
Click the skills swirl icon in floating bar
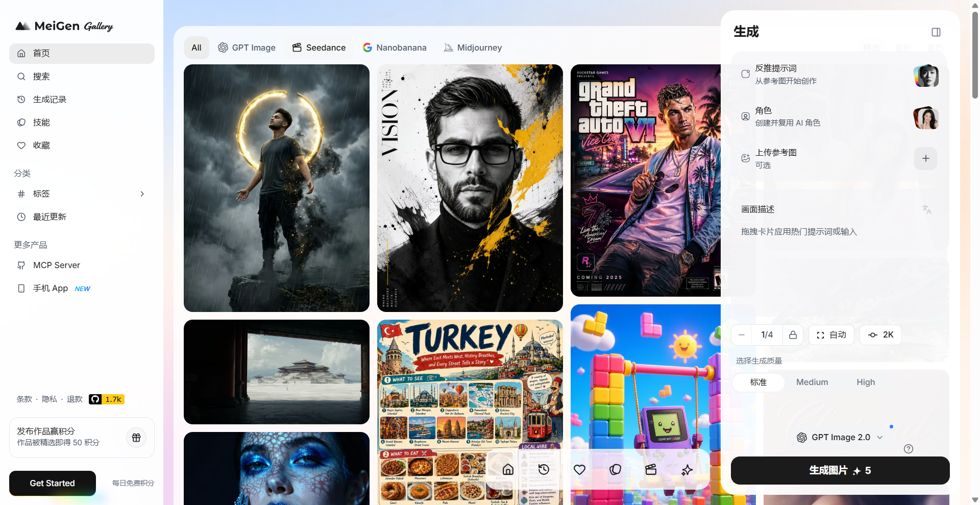(x=615, y=470)
